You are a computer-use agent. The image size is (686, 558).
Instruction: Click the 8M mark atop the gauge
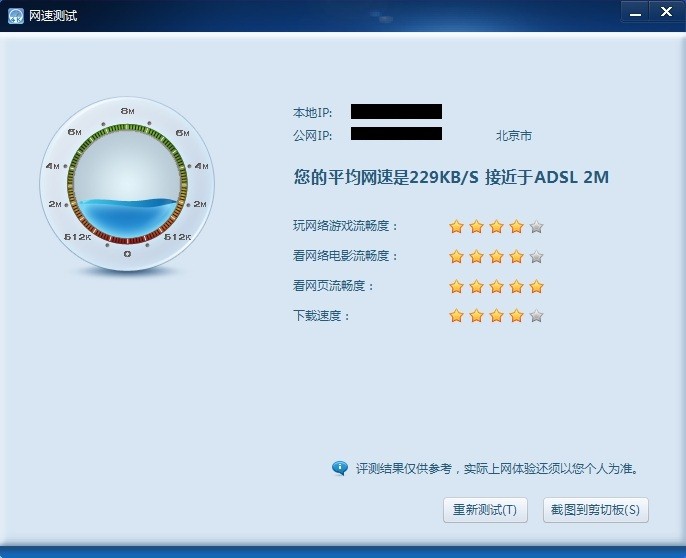[127, 110]
